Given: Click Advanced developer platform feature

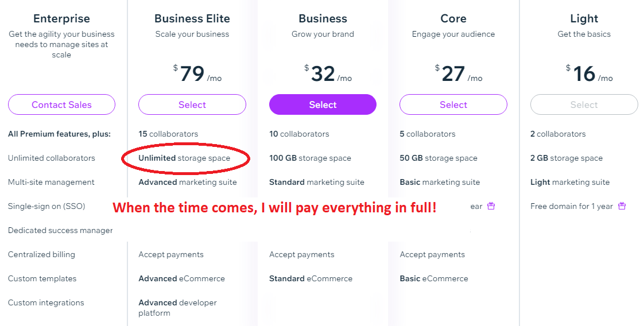Looking at the screenshot, I should pyautogui.click(x=177, y=308).
